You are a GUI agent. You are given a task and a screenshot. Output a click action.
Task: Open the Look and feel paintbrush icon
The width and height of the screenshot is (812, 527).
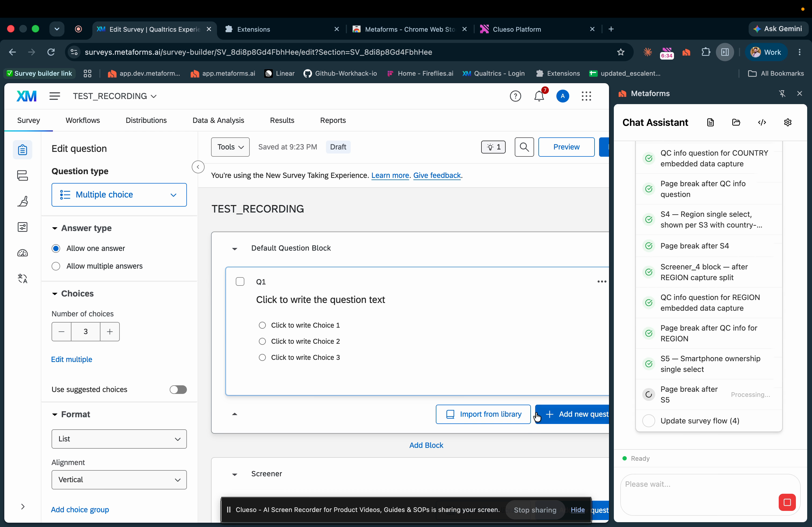(23, 201)
